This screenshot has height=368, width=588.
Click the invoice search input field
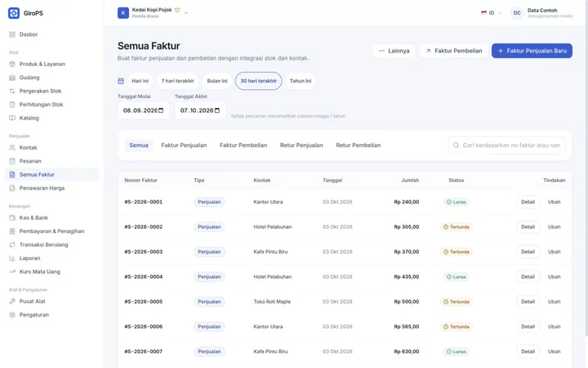coord(506,146)
